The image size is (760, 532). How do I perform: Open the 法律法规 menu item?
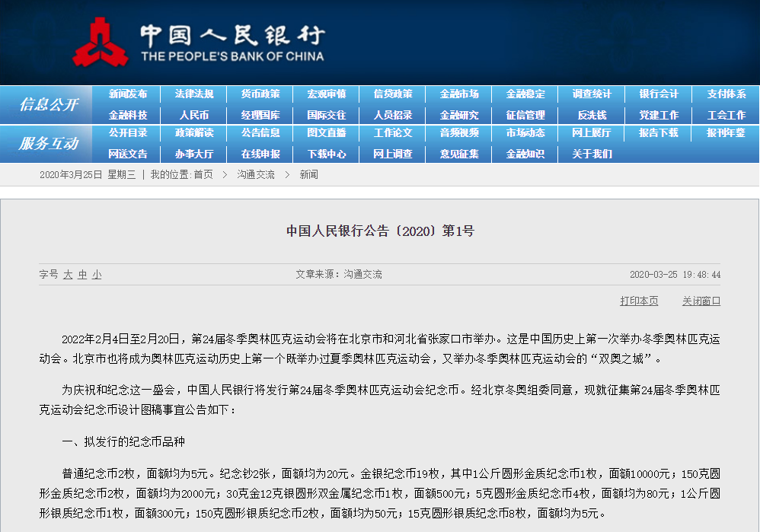194,94
